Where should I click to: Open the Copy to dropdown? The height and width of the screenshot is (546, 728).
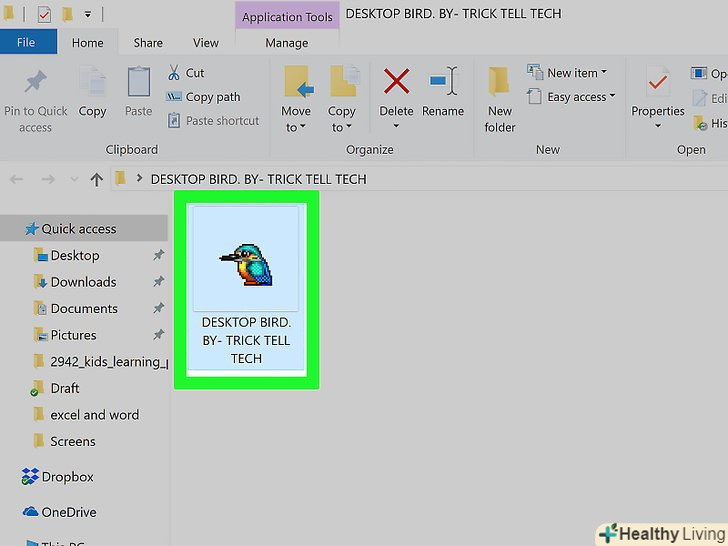point(342,119)
